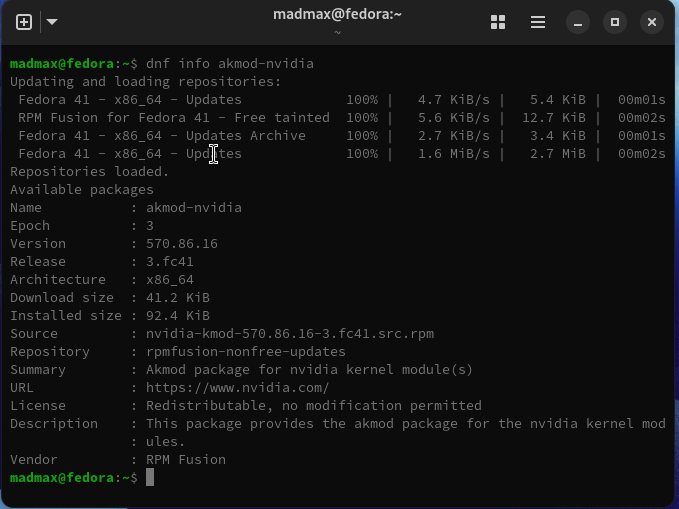The width and height of the screenshot is (679, 509).
Task: Minimize the terminal window
Action: pyautogui.click(x=578, y=22)
